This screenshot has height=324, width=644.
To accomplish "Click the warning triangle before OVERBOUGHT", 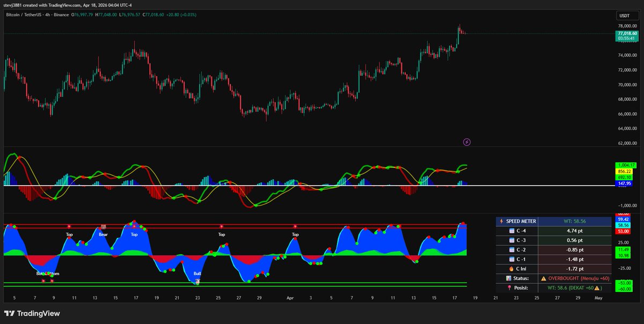I will 544,278.
